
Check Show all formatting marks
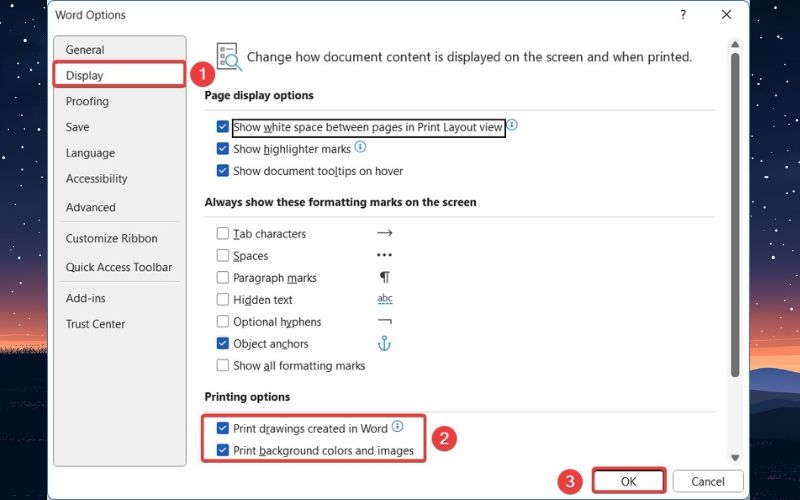pos(222,365)
